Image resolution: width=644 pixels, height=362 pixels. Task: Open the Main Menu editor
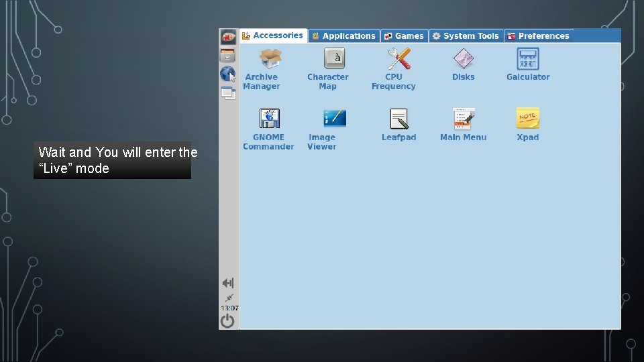464,125
